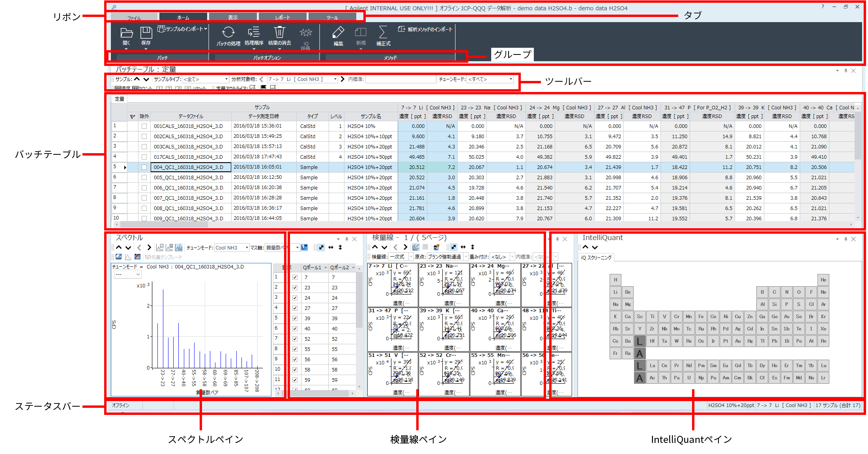Select the 定量 tab in batch table
This screenshot has width=868, height=454.
pos(120,99)
